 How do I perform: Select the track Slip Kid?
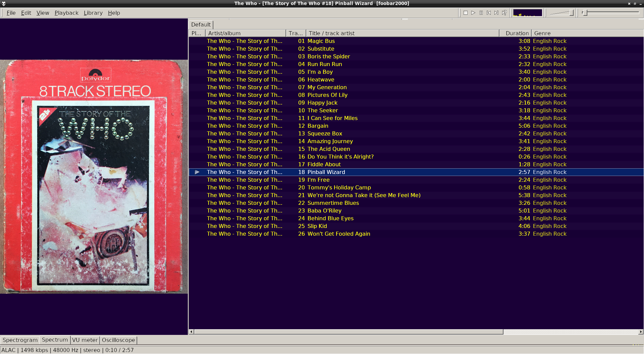416,226
